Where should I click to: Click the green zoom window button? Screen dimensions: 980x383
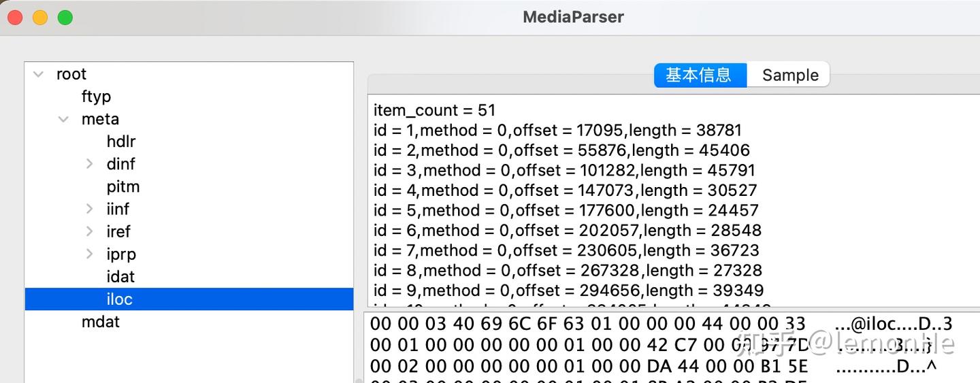pos(65,18)
